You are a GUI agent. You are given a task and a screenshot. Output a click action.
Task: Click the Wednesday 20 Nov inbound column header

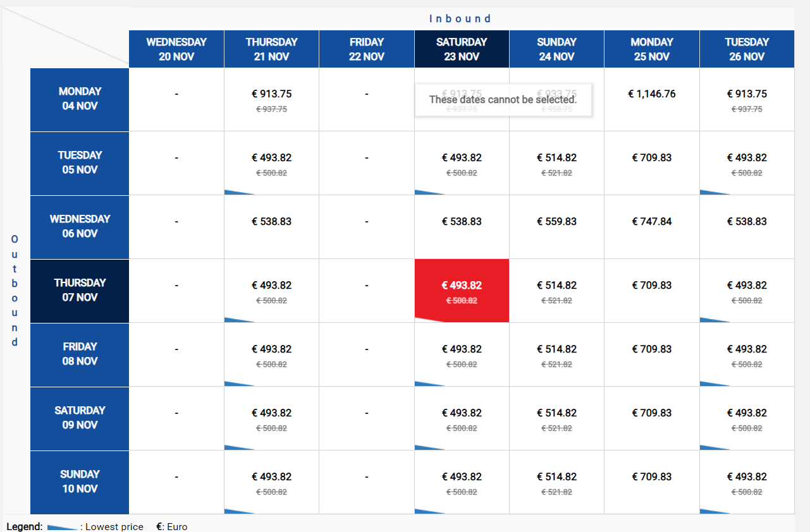[x=176, y=49]
